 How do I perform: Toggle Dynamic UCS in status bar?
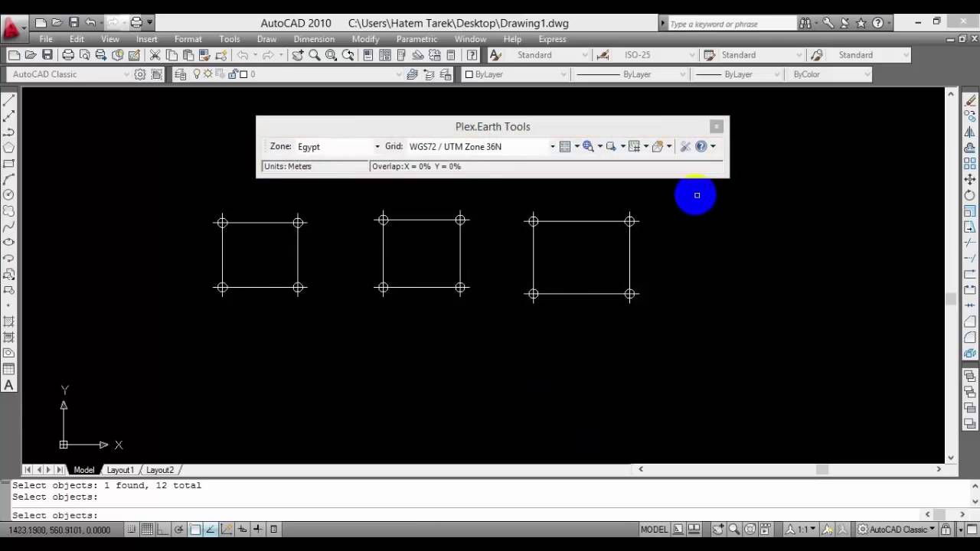(x=227, y=530)
